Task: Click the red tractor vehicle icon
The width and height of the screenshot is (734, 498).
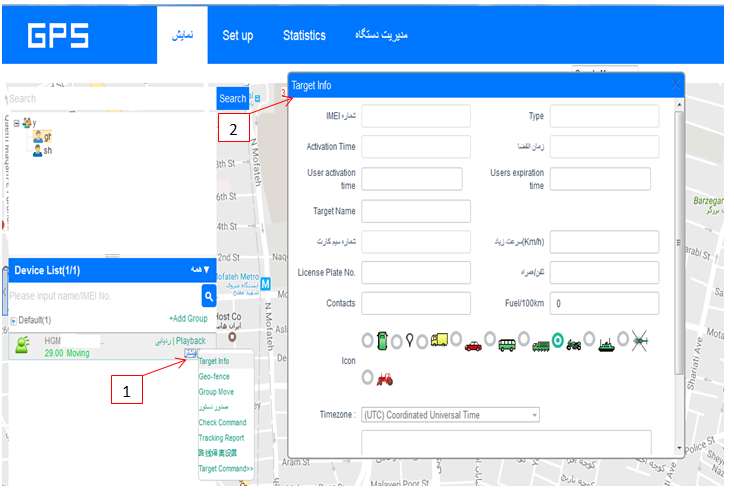Action: [x=385, y=379]
